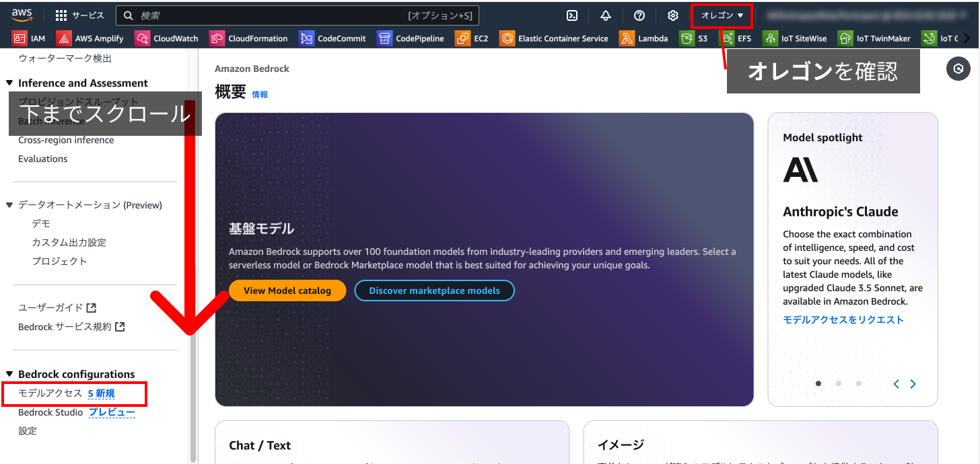The height and width of the screenshot is (464, 980).
Task: Open the オレゴン region dropdown
Action: click(722, 15)
